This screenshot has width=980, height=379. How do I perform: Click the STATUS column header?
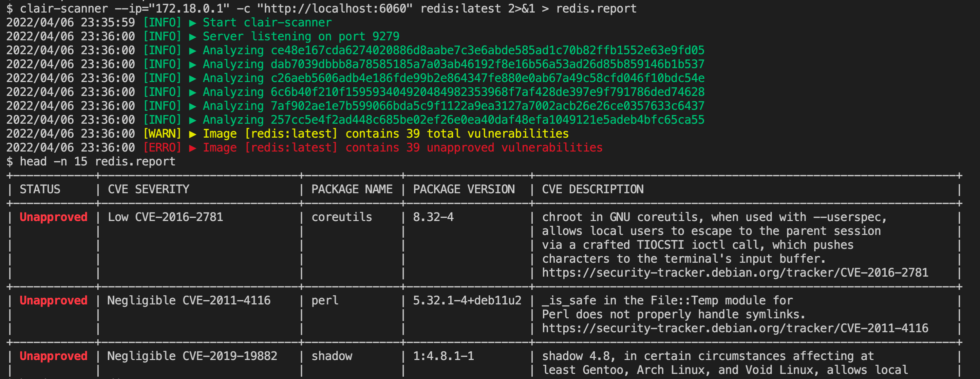(x=40, y=189)
